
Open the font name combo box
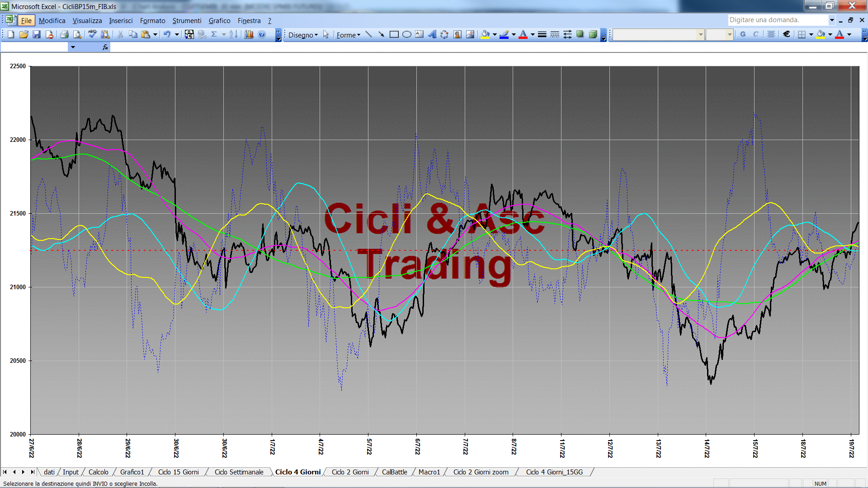click(659, 34)
